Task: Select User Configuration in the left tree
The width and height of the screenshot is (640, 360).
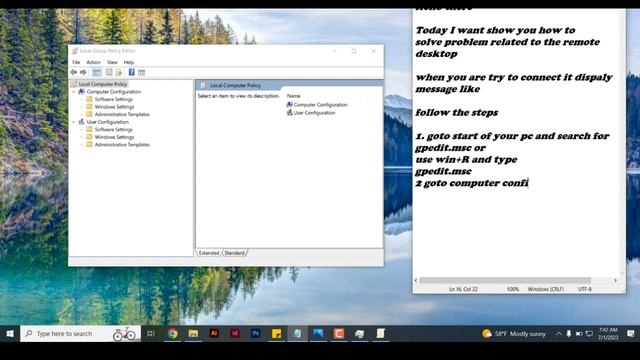Action: point(107,122)
